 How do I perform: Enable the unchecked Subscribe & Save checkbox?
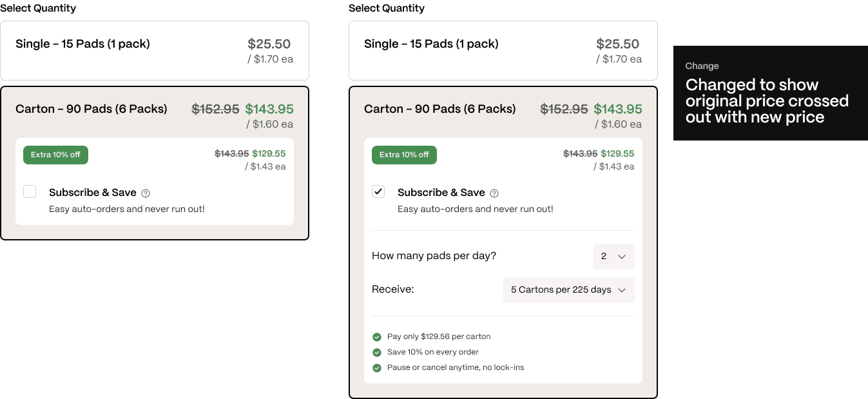[x=30, y=191]
